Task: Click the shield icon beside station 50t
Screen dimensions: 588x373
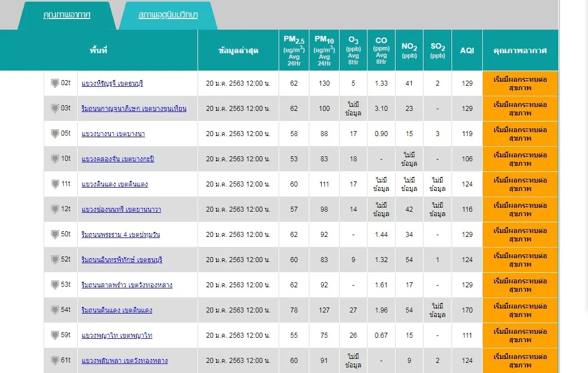Action: point(55,235)
